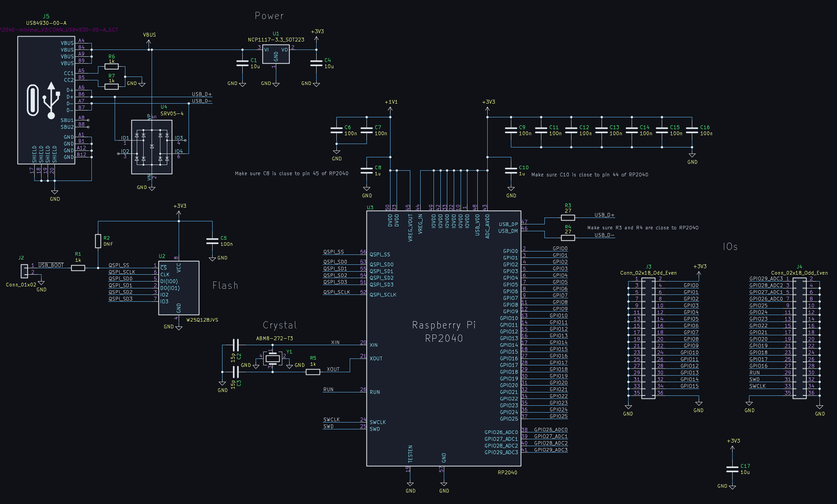Click capacitor C17 10u symbol
The image size is (837, 504).
732,469
